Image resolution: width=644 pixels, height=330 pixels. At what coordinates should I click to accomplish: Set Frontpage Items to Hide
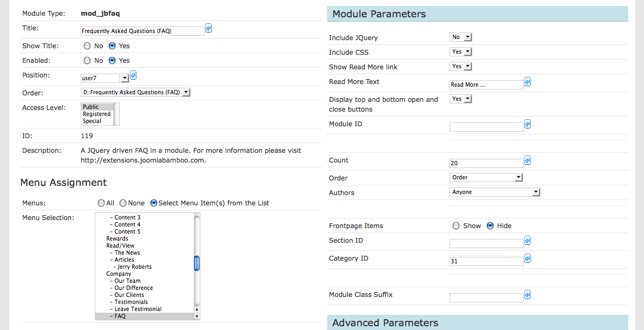[x=490, y=225]
